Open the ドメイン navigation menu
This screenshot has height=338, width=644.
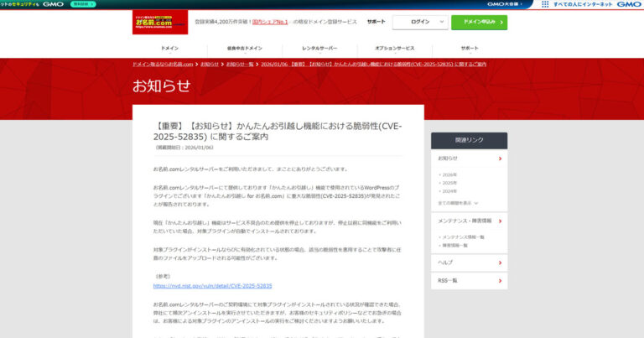pos(169,48)
